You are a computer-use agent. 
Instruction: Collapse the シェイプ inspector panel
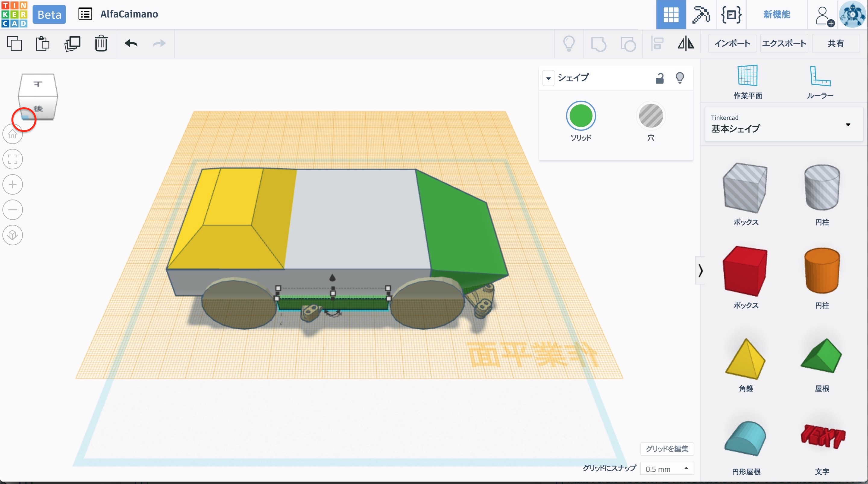point(548,78)
